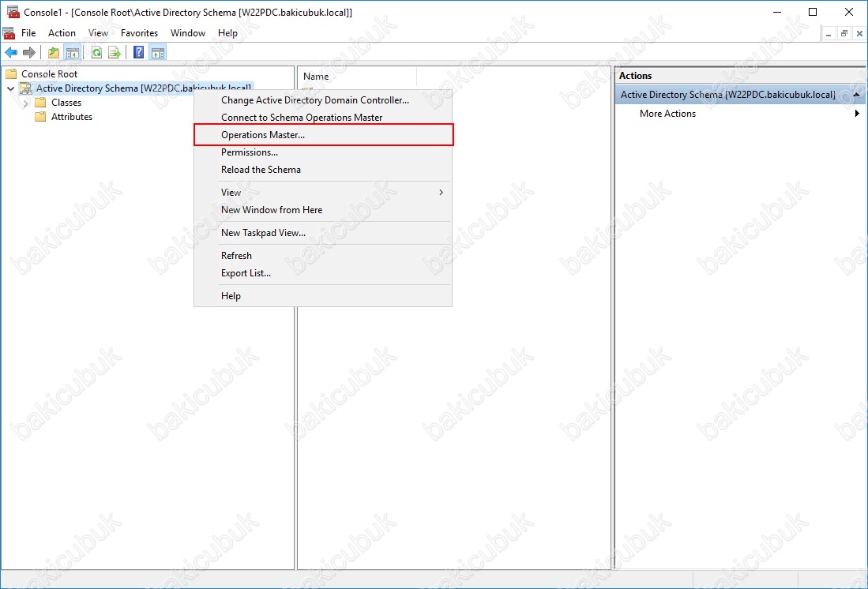Minimize the Console1 window
868x589 pixels.
(776, 12)
